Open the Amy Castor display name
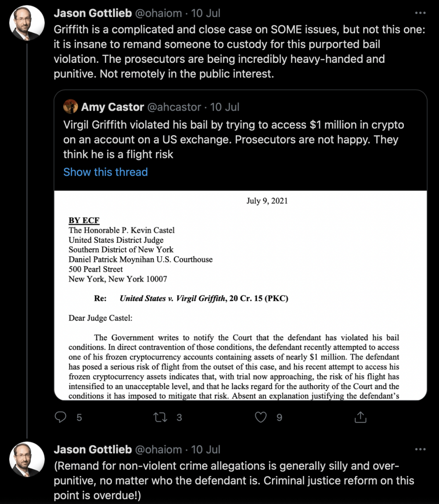 112,107
